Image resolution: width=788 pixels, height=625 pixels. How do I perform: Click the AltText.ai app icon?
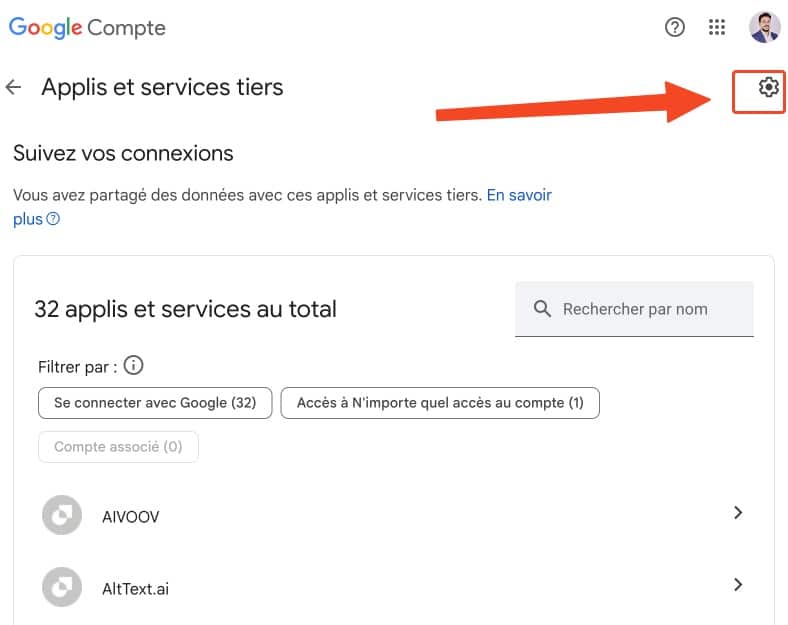click(62, 587)
